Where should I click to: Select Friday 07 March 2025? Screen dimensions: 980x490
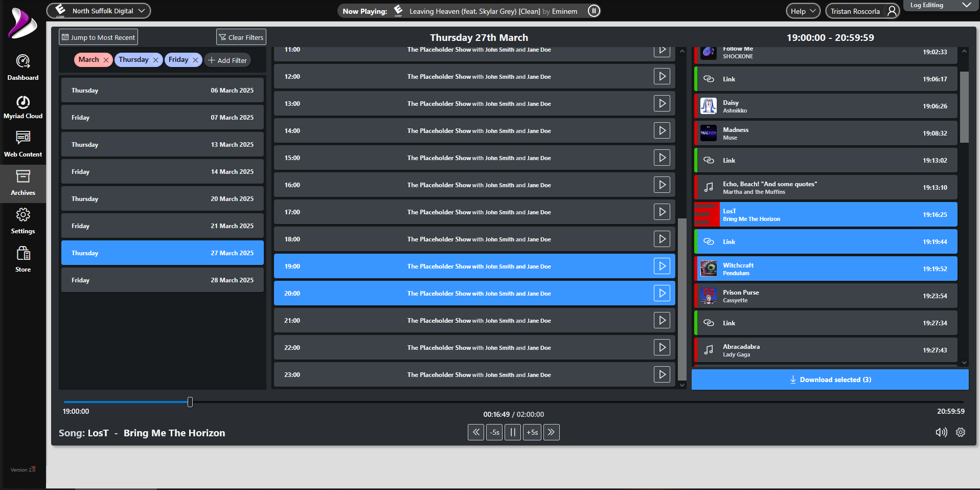click(163, 117)
